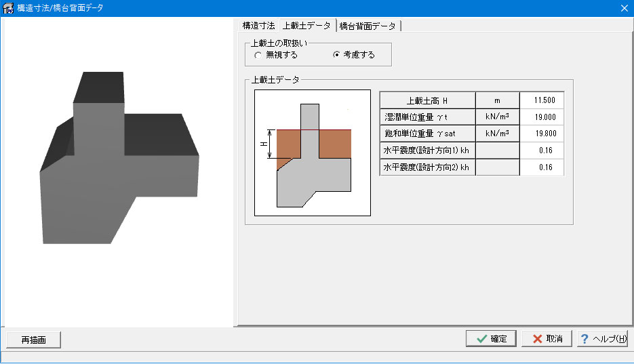The width and height of the screenshot is (634, 364).
Task: Click the kN/m³ unit cell for 飽和単位重量
Action: 497,134
